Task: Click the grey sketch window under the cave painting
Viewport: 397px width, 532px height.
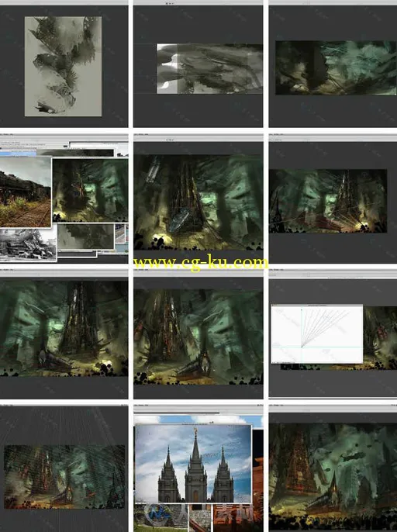Action: pyautogui.click(x=85, y=237)
